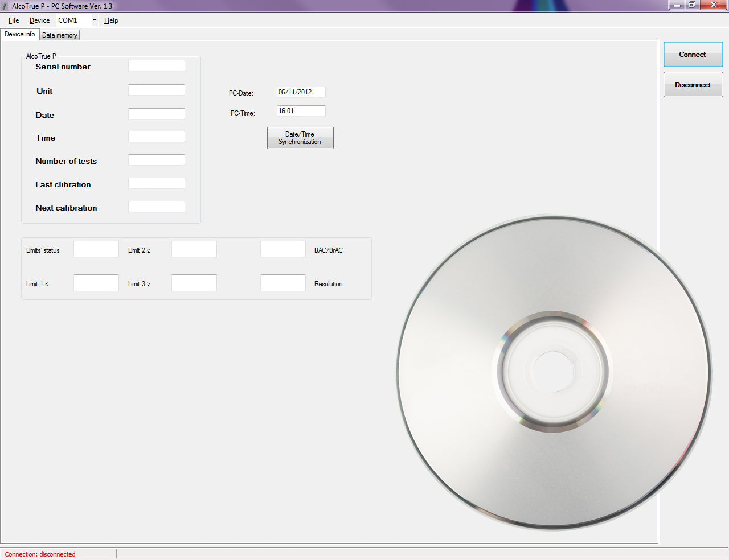Expand the COM1 port dropdown
The image size is (729, 560).
[95, 20]
